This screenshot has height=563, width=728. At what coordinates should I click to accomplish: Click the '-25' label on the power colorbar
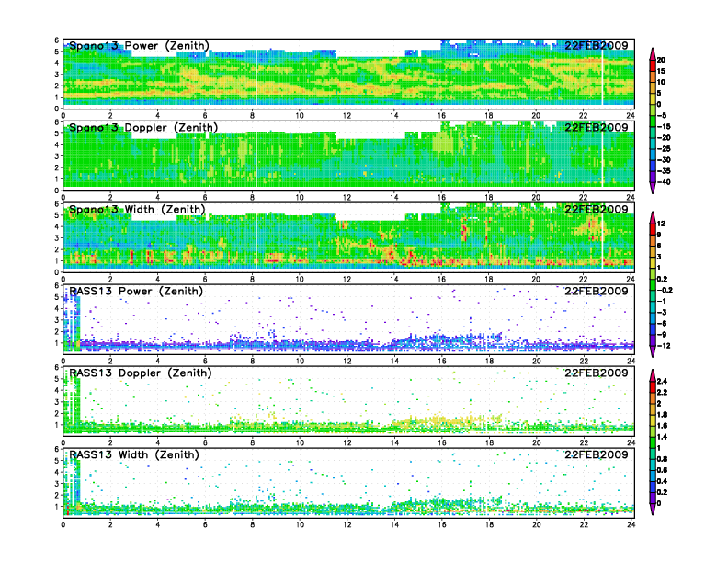click(664, 149)
